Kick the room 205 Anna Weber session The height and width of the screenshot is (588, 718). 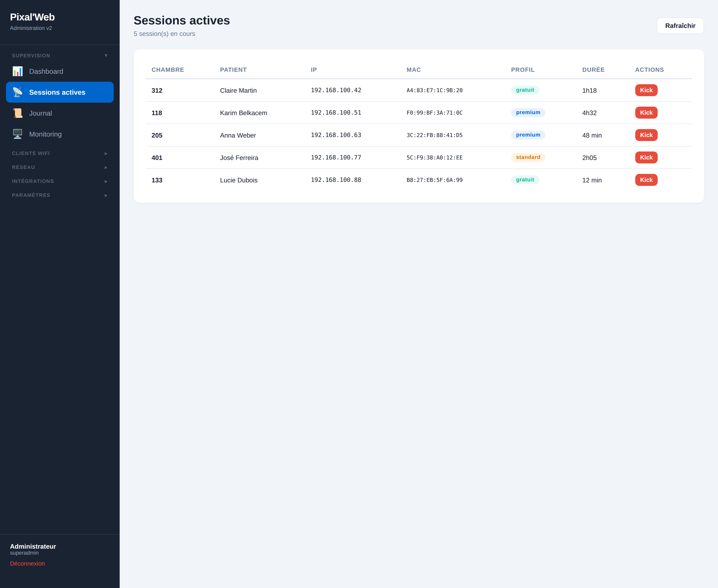[x=646, y=135]
